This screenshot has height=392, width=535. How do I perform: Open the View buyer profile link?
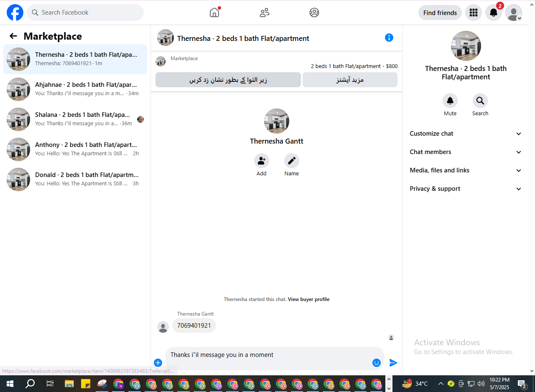click(x=308, y=299)
